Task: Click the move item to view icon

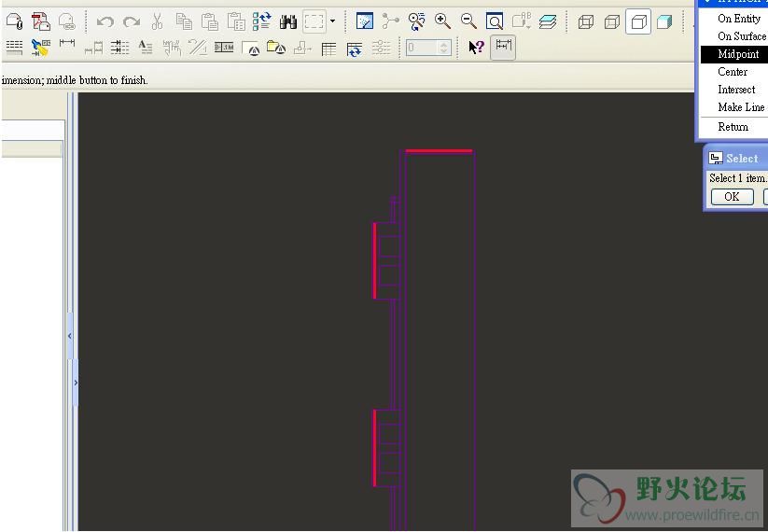Action: 302,48
